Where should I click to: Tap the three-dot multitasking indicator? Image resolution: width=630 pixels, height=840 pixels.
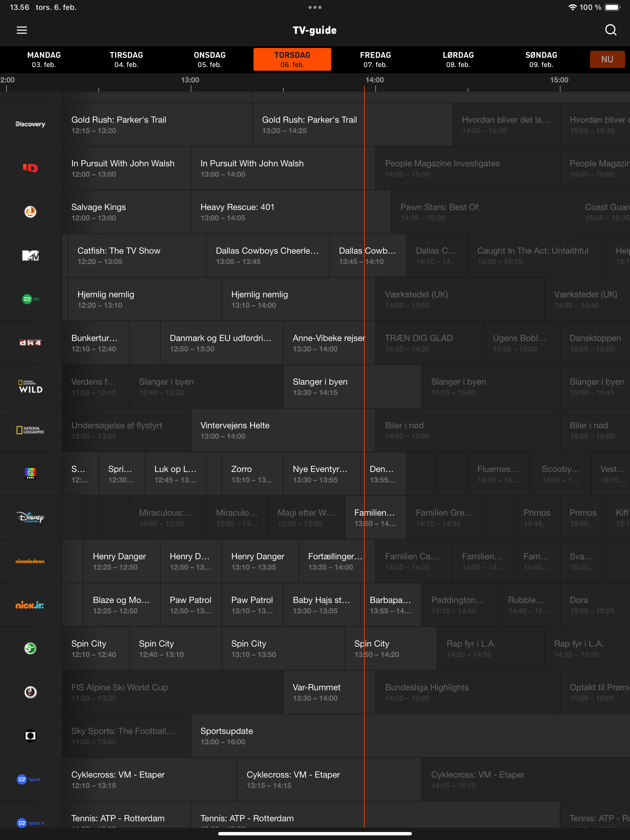(x=315, y=7)
